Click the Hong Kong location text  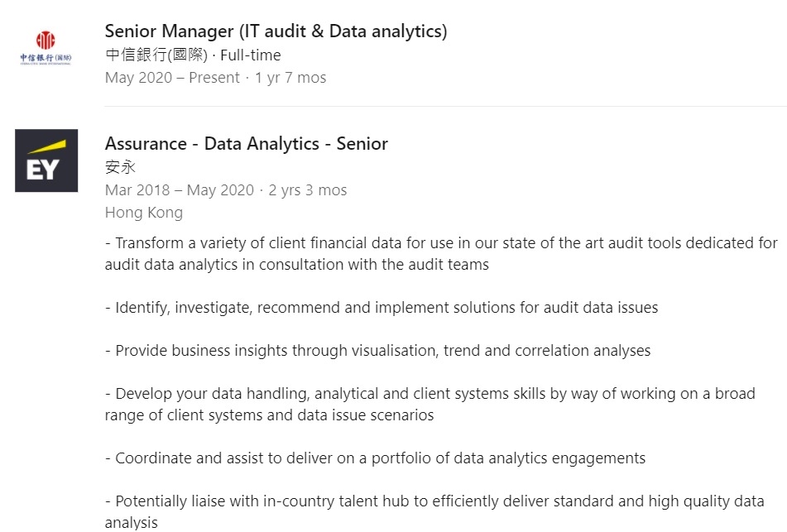pos(143,213)
